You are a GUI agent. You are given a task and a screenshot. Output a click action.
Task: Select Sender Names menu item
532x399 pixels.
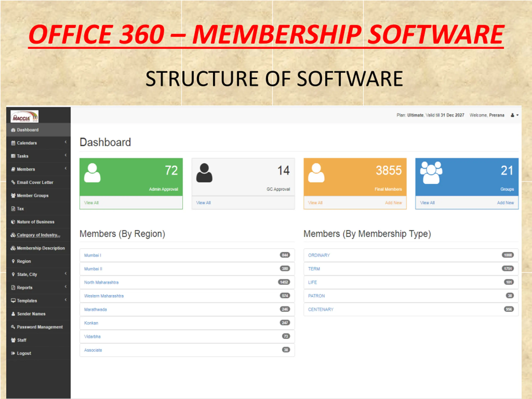[38, 314]
